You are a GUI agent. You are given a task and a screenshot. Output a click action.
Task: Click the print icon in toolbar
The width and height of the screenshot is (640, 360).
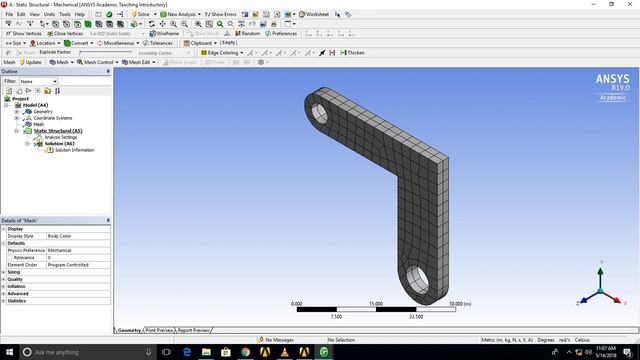(274, 24)
